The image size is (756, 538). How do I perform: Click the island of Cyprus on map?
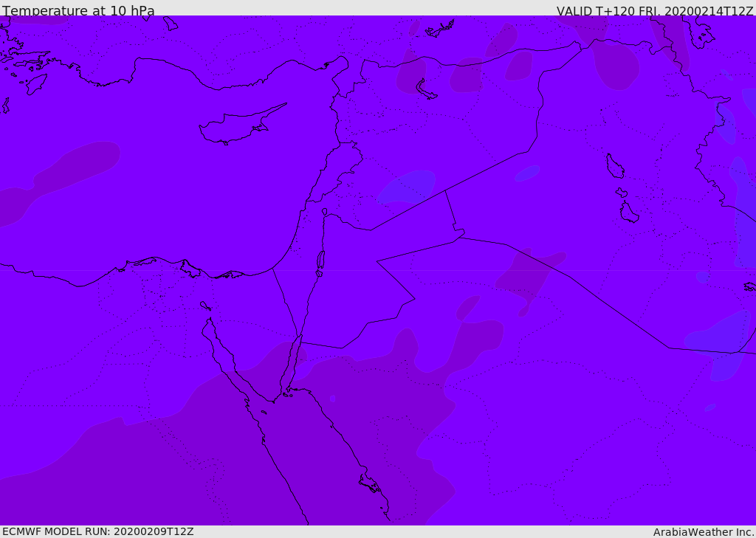click(241, 125)
